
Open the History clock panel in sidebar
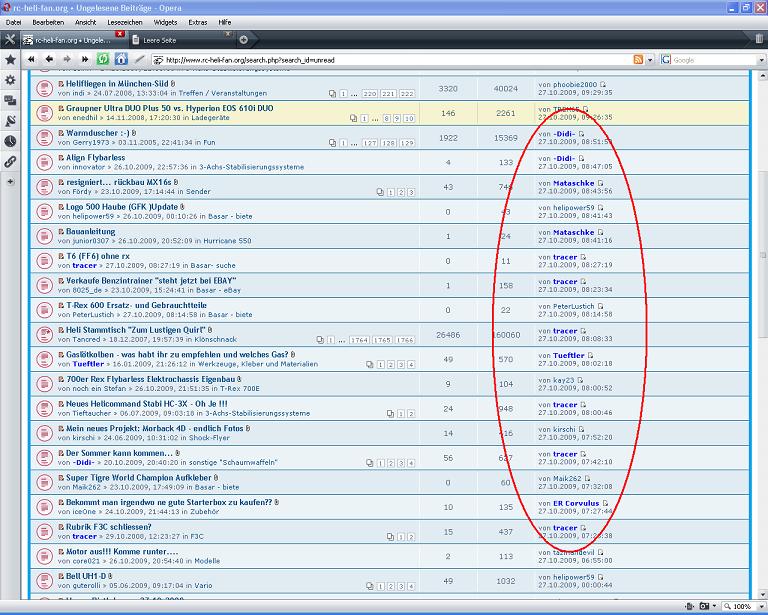click(10, 141)
